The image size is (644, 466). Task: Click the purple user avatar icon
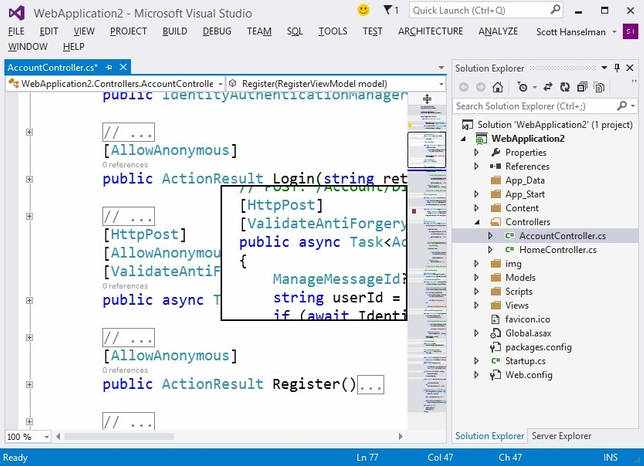coord(630,31)
